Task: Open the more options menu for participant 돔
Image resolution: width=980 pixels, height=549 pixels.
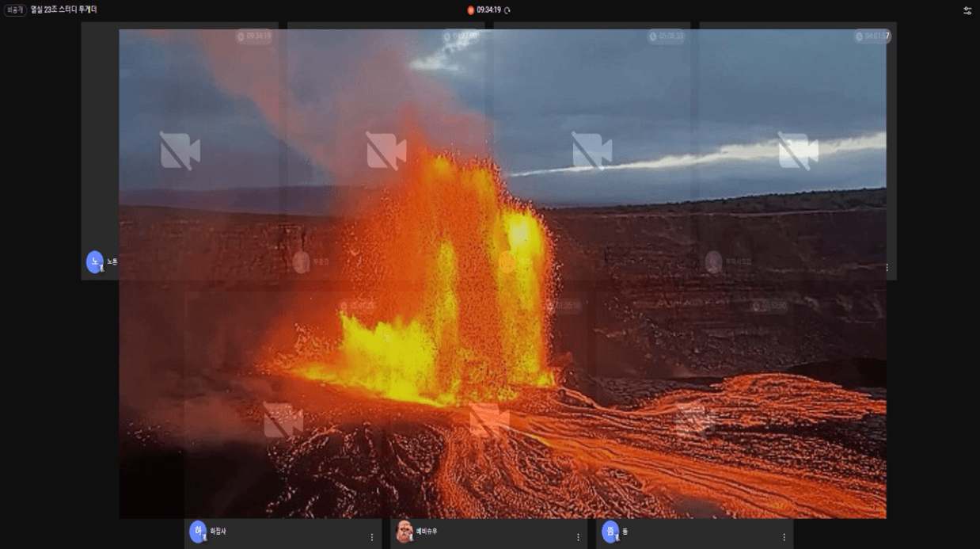Action: pos(784,537)
